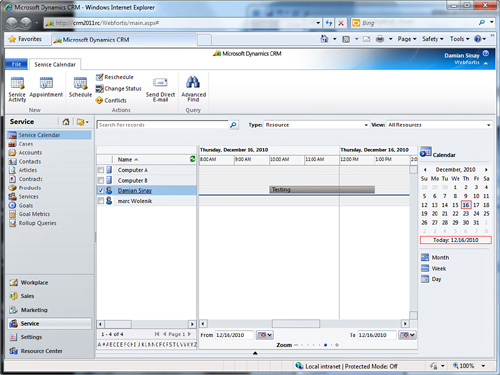Refresh the resource list
Screen dimensions: 500x375
192,159
